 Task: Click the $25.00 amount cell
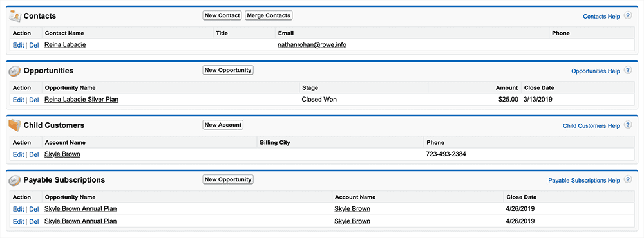pos(508,99)
